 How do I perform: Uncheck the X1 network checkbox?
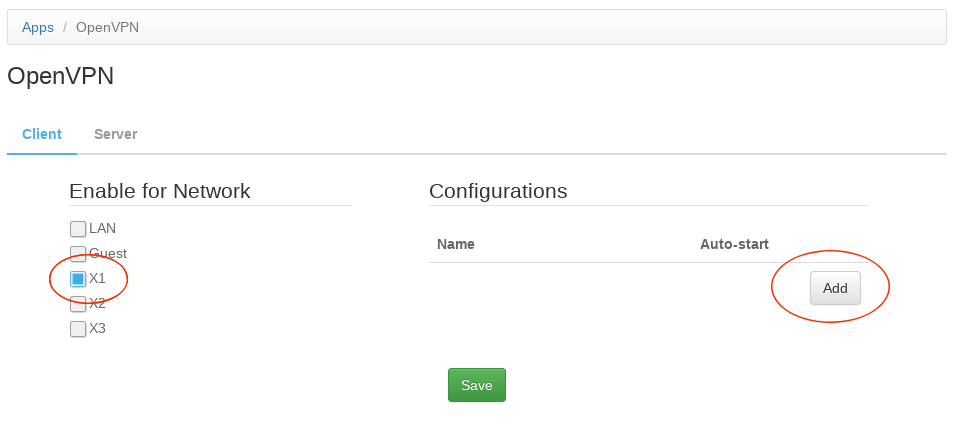coord(78,279)
